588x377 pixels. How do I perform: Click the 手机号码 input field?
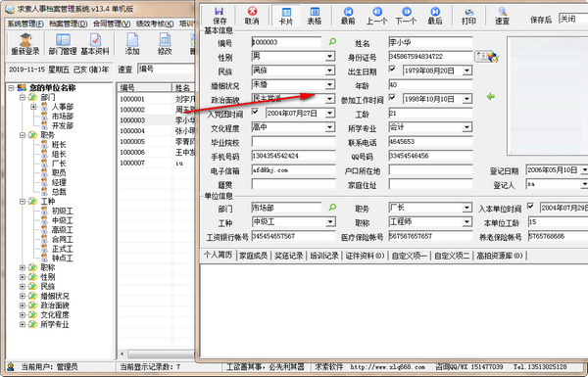click(293, 156)
